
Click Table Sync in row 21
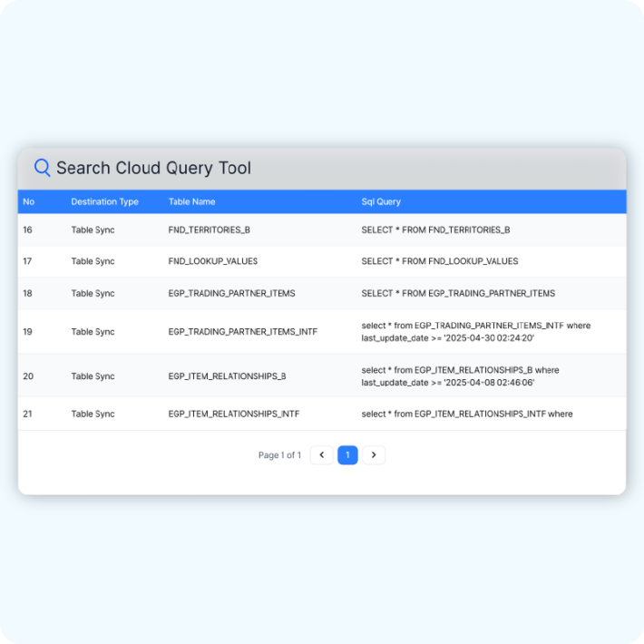[93, 414]
